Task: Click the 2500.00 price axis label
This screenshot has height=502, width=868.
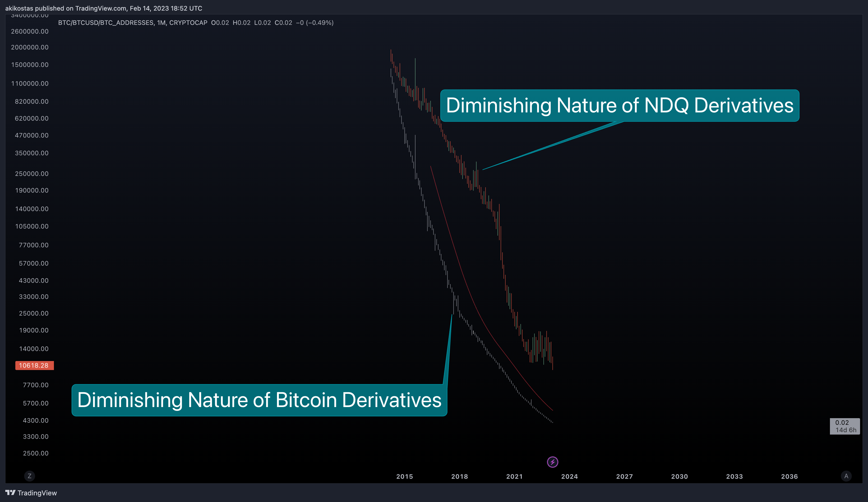Action: (35, 453)
